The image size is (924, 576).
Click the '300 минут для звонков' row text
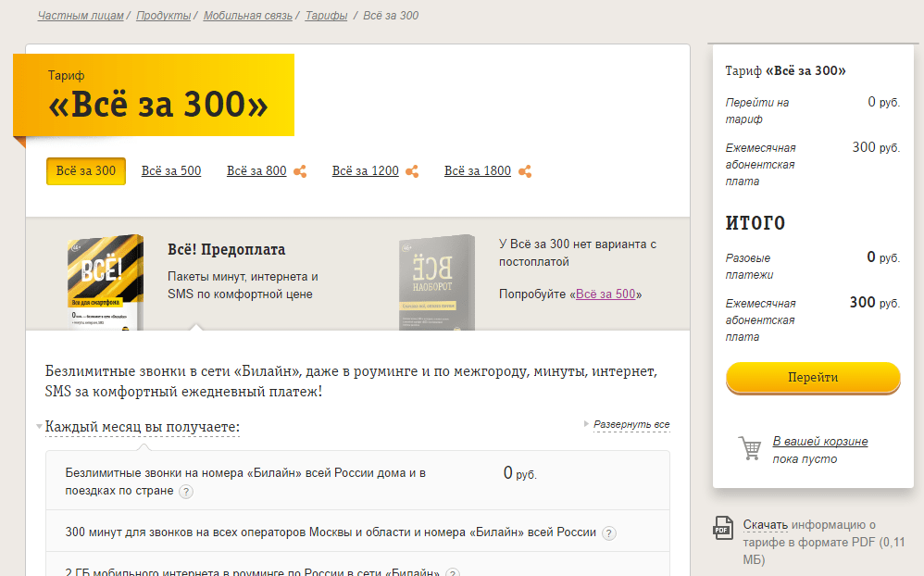tap(331, 532)
